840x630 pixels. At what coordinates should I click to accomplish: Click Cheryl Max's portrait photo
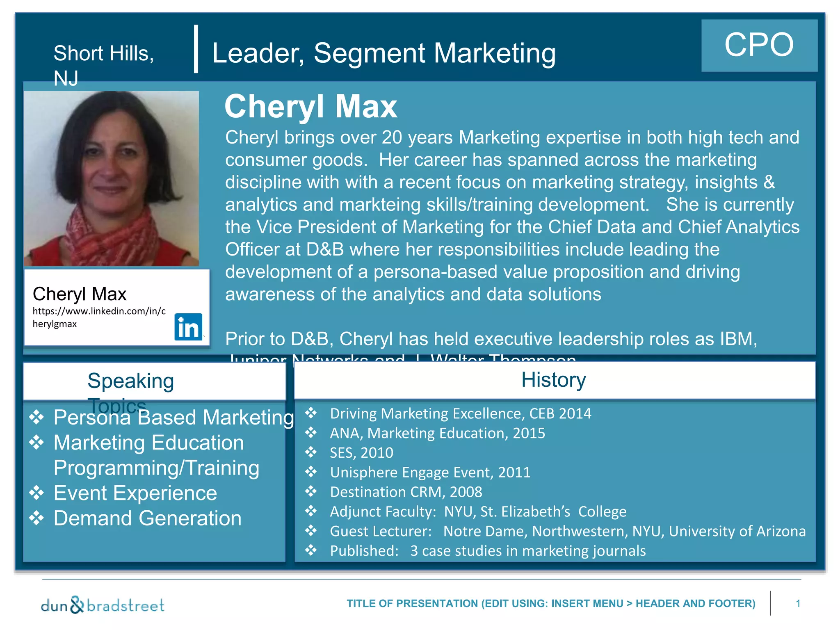(111, 178)
